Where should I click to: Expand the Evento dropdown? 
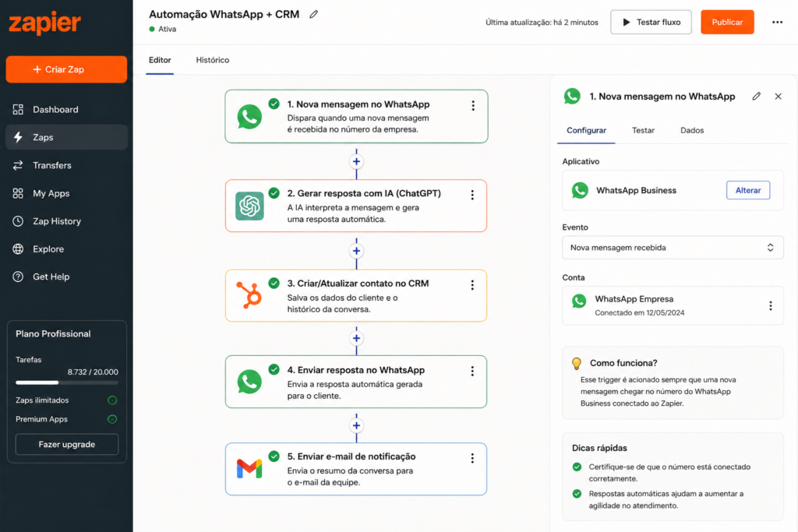tap(673, 248)
